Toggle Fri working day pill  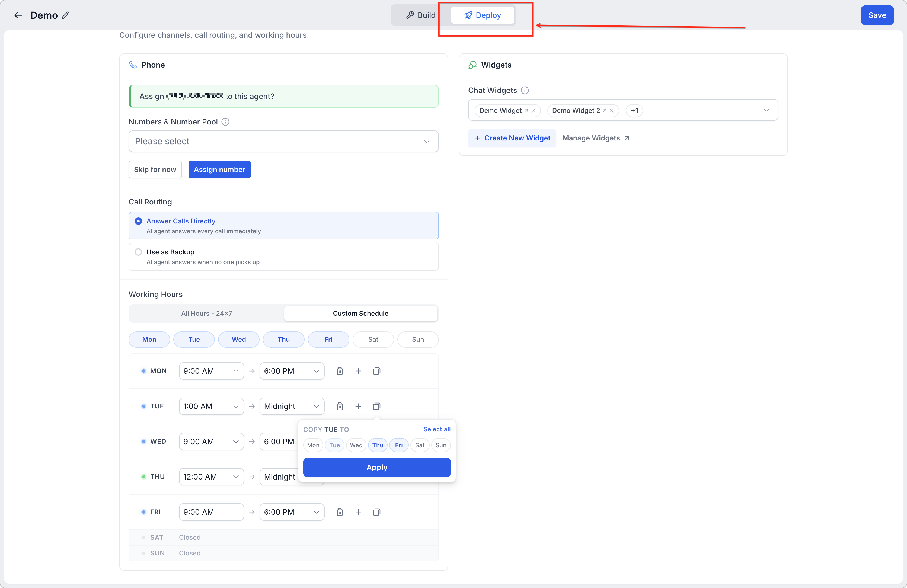[328, 340]
